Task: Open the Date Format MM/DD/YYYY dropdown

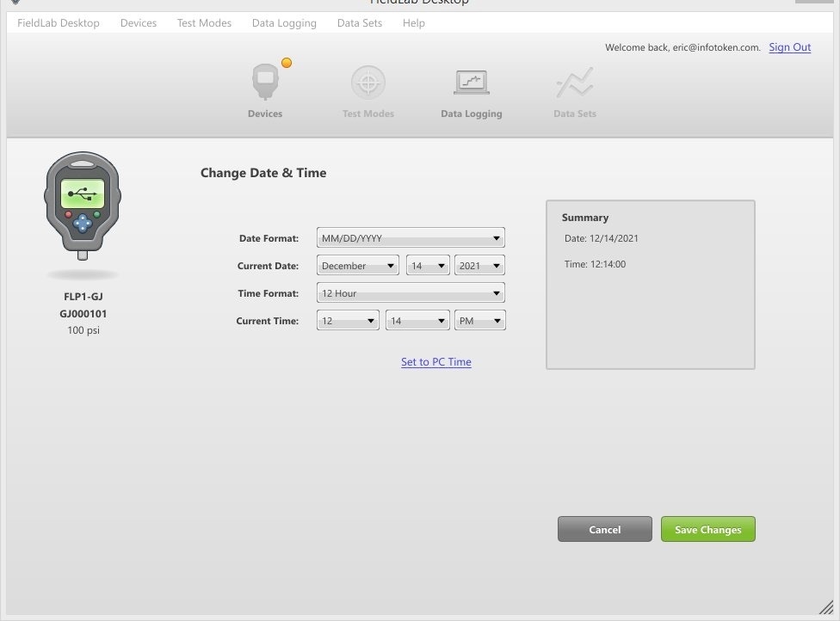Action: (x=411, y=237)
